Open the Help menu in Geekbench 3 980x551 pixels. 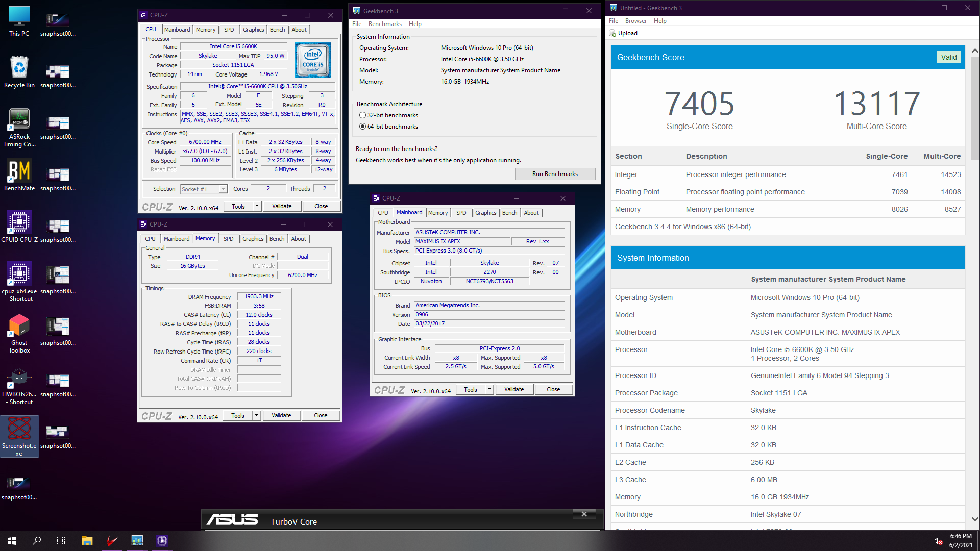[x=415, y=24]
